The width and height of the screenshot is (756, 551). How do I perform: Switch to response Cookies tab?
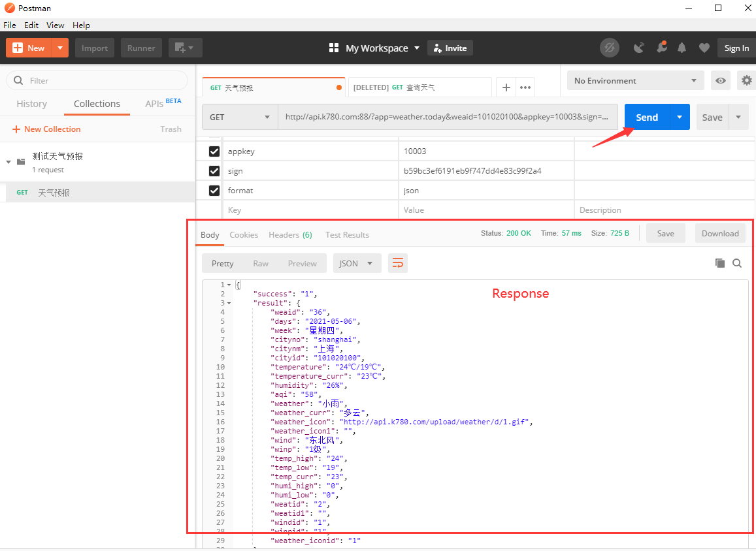tap(244, 234)
